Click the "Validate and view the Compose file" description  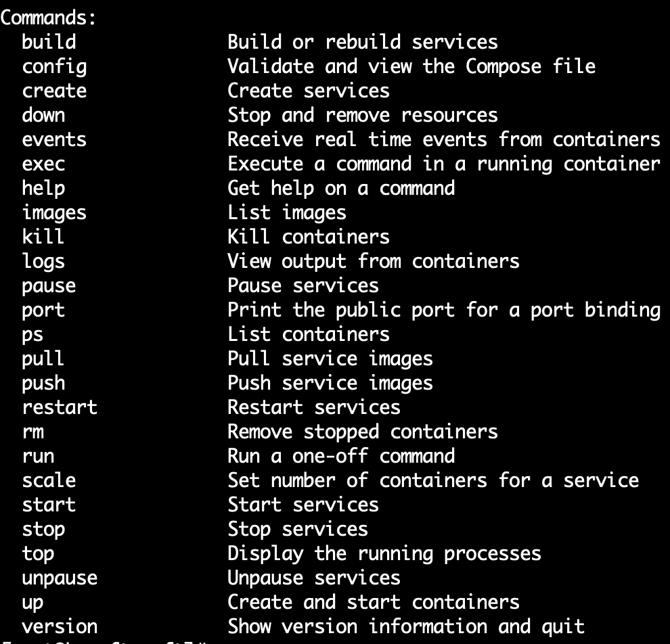point(411,66)
